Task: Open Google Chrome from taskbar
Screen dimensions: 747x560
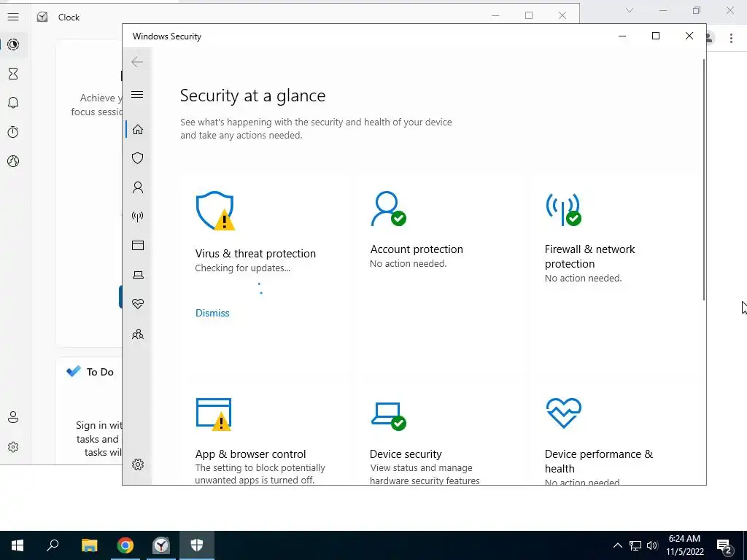Action: coord(125,545)
